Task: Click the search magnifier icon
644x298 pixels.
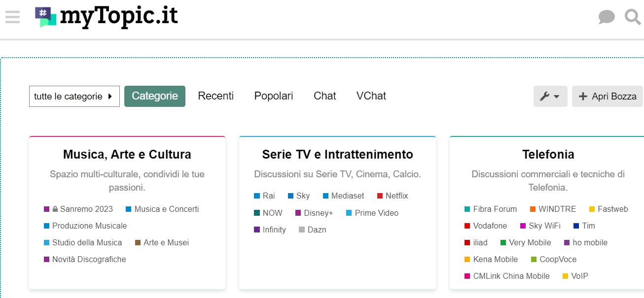Action: tap(632, 18)
